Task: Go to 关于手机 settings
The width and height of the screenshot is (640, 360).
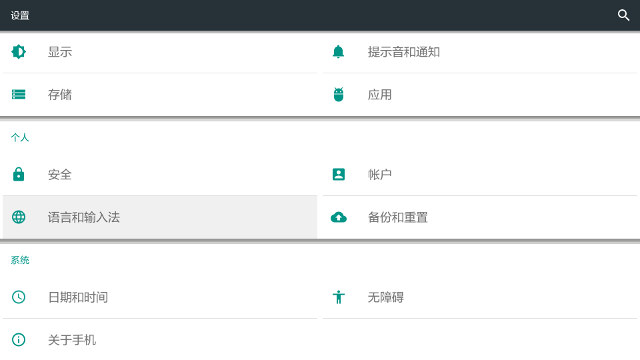Action: point(160,340)
